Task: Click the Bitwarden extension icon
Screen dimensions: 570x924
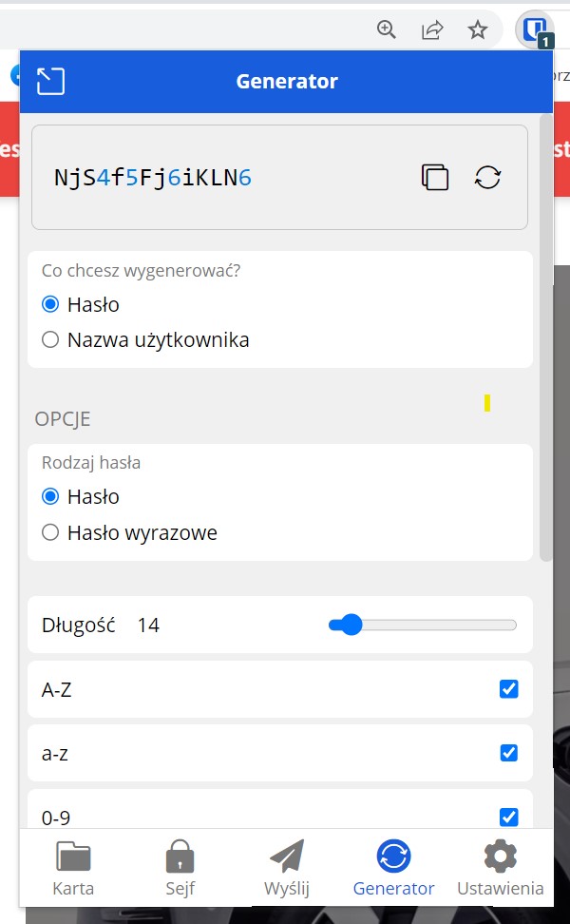Action: (x=535, y=29)
